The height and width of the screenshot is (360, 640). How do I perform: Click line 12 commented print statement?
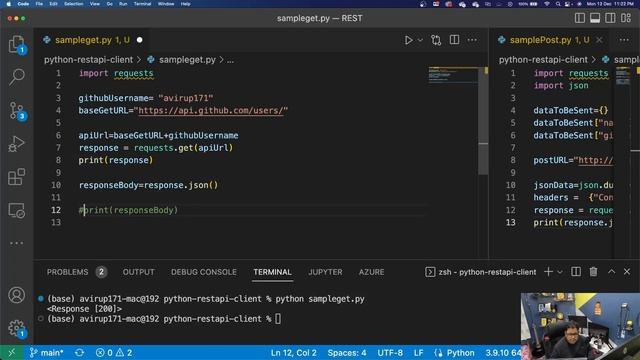pos(128,210)
